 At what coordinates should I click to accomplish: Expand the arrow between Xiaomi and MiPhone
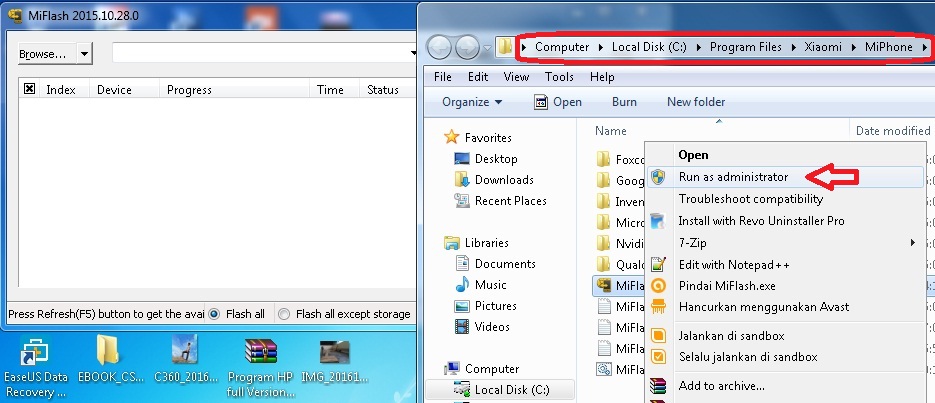[853, 46]
